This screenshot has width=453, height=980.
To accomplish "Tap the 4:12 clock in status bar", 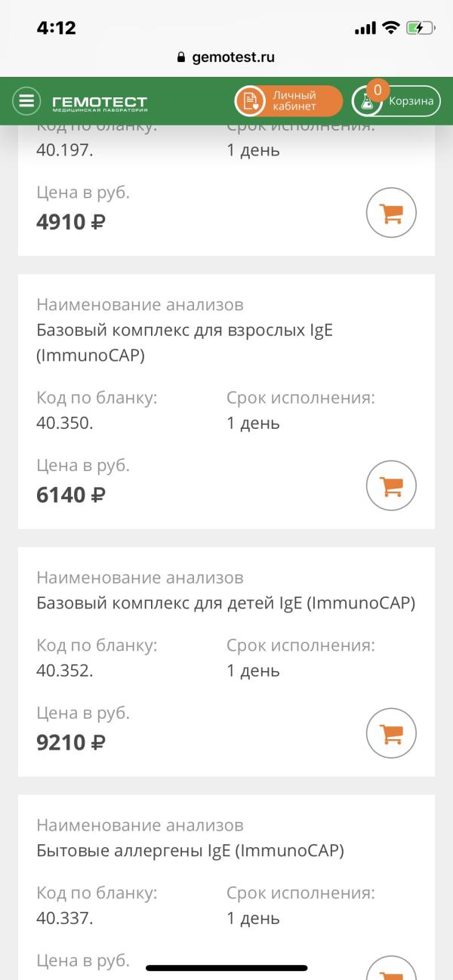I will pos(57,28).
